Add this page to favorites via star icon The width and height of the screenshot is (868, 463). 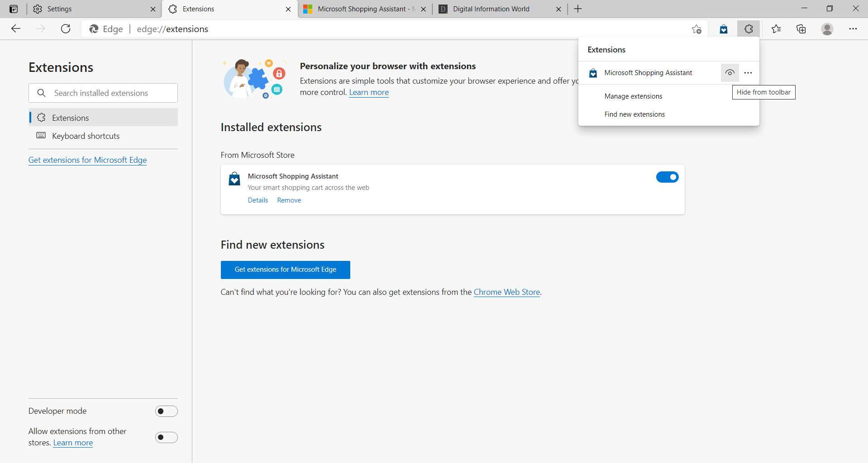point(696,28)
